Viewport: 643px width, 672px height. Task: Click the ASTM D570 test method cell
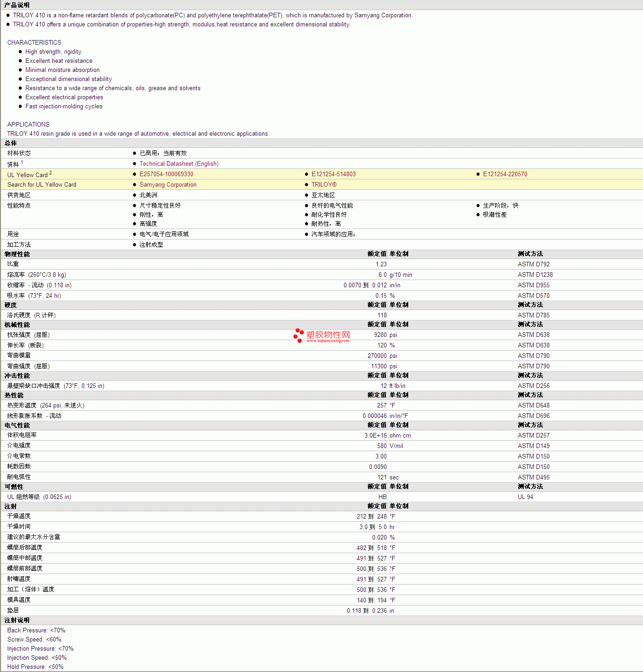click(533, 296)
